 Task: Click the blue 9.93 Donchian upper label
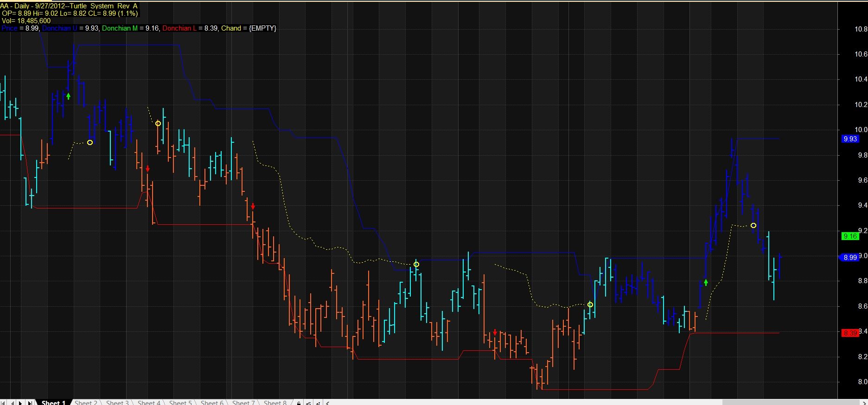pos(850,139)
